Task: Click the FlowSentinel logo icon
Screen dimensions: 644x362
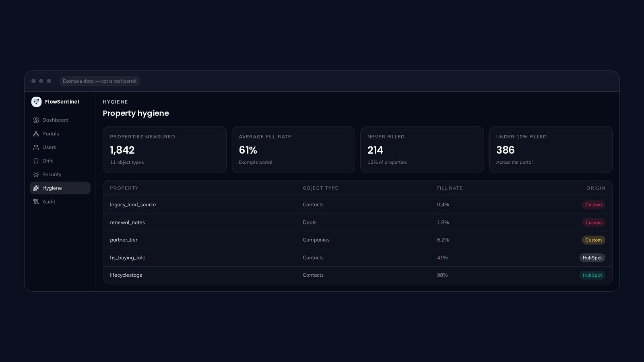Action: 37,102
